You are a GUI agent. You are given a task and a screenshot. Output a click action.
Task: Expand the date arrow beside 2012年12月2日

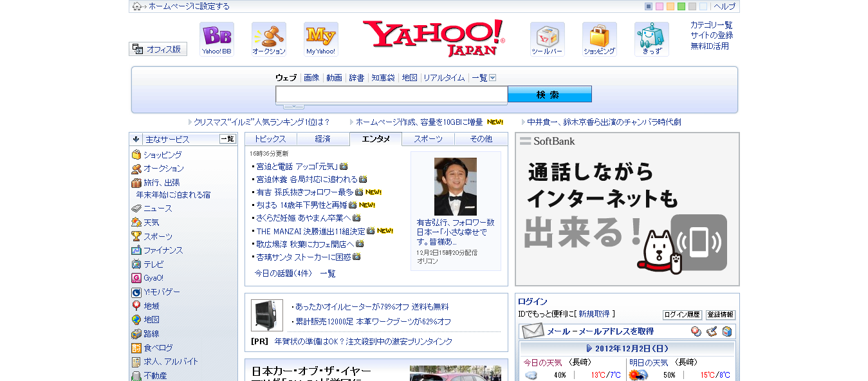click(589, 349)
